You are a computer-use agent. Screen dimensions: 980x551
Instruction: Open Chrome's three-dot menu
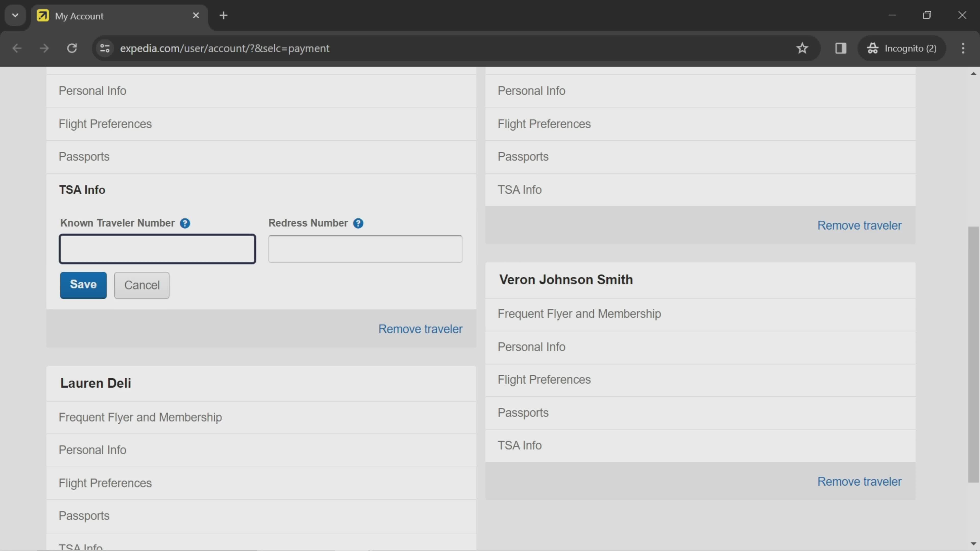pos(963,48)
